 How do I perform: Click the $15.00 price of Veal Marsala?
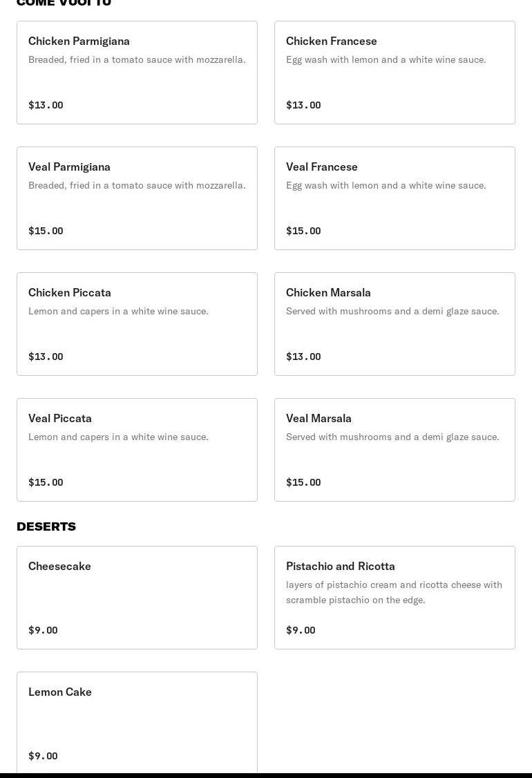click(303, 482)
